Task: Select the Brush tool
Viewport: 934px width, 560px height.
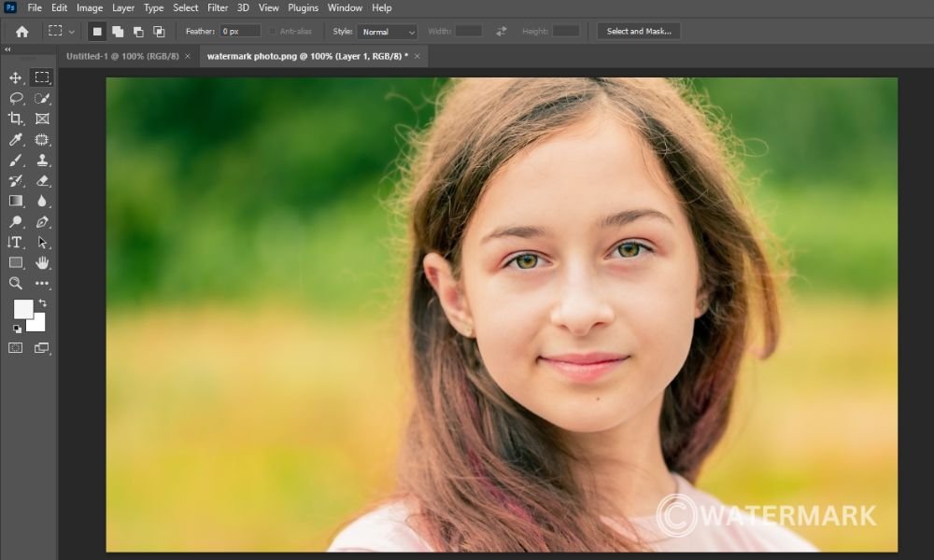Action: coord(16,161)
